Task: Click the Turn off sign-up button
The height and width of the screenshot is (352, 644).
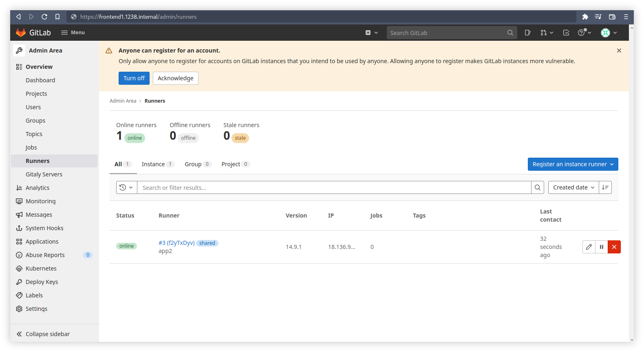Action: click(134, 78)
